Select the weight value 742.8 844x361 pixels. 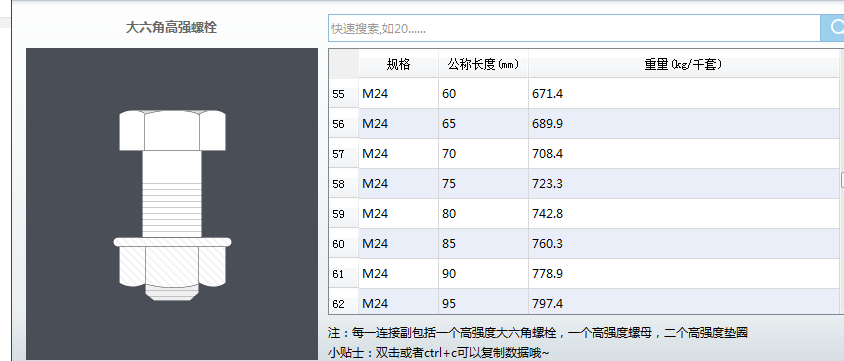tap(684, 214)
